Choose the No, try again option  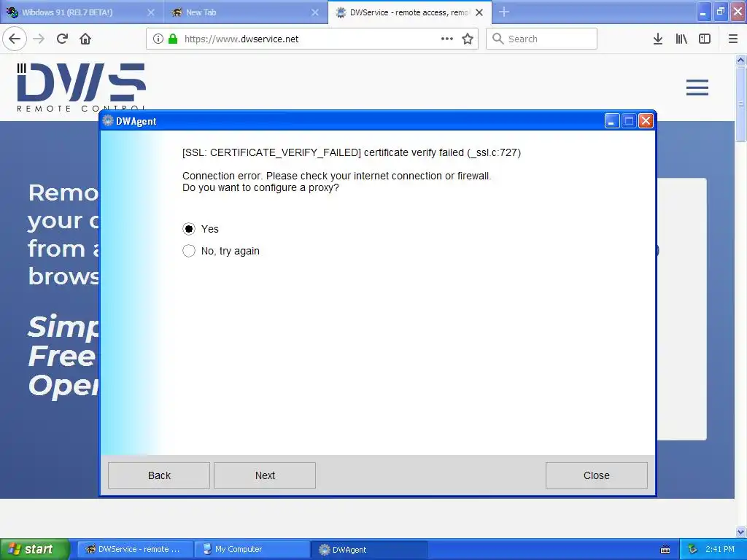[x=189, y=251]
